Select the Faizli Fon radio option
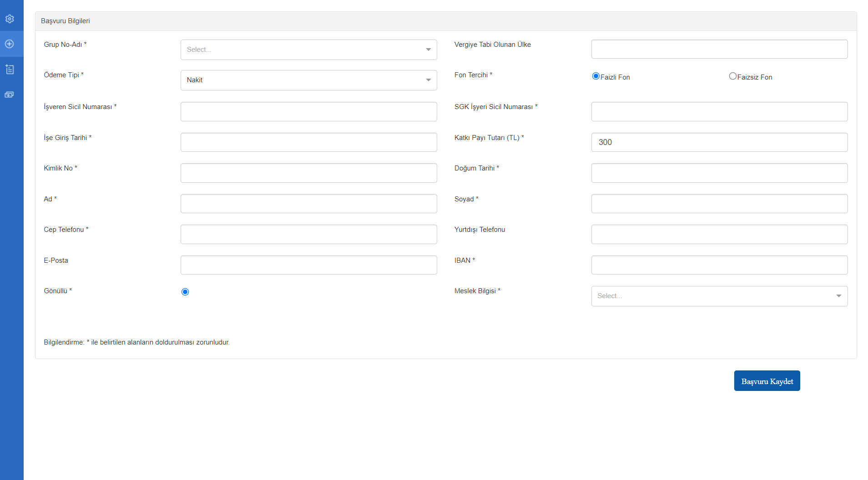Image resolution: width=868 pixels, height=480 pixels. pyautogui.click(x=595, y=76)
